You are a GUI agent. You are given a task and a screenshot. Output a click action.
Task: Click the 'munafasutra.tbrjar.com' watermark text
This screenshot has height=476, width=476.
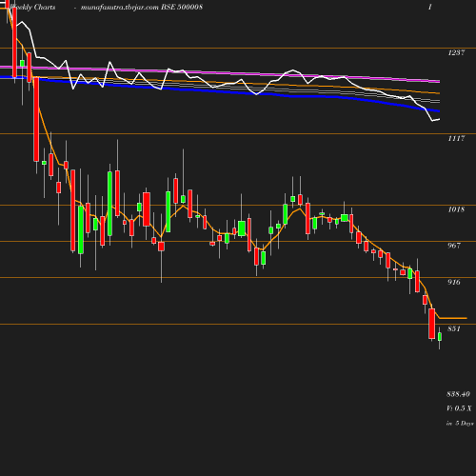point(120,7)
